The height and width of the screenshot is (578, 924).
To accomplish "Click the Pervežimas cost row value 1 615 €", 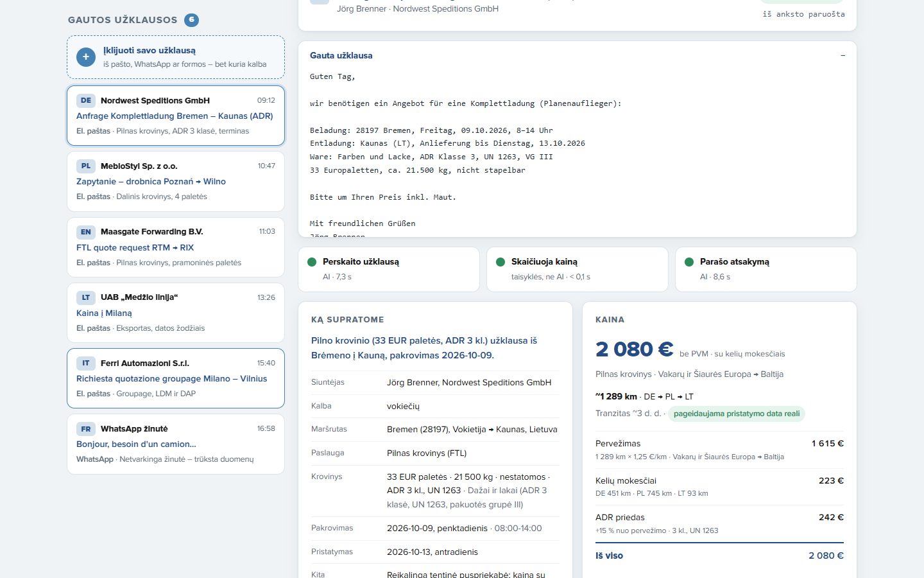I will coord(828,443).
